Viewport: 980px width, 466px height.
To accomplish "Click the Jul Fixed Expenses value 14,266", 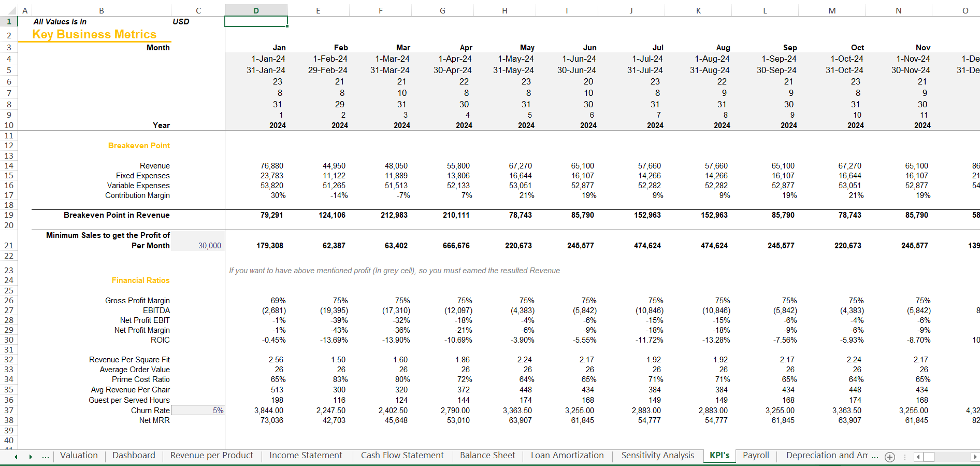I will 650,176.
